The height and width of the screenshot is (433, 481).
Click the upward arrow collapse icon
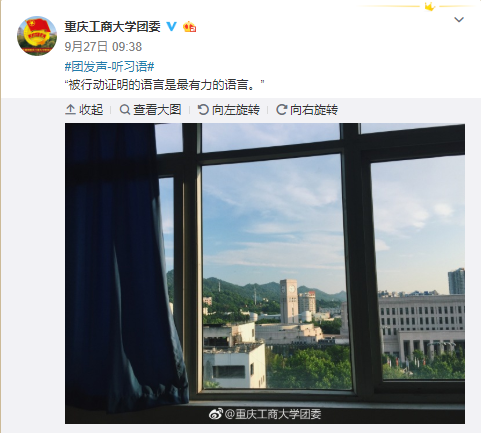[70, 109]
